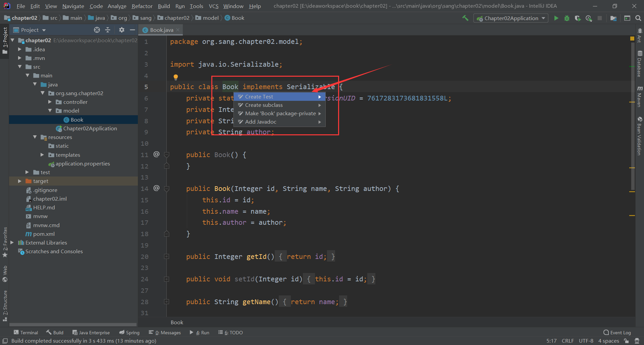Expand External Libraries node
Image resolution: width=644 pixels, height=345 pixels.
click(12, 243)
